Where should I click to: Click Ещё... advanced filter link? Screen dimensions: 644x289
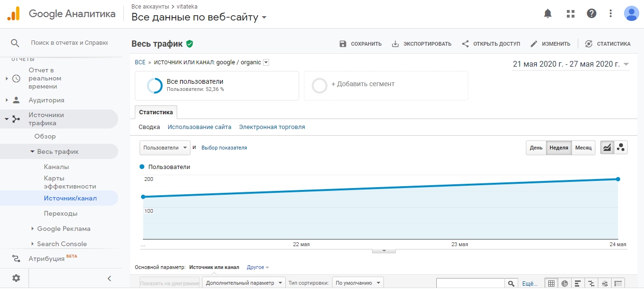coord(530,283)
